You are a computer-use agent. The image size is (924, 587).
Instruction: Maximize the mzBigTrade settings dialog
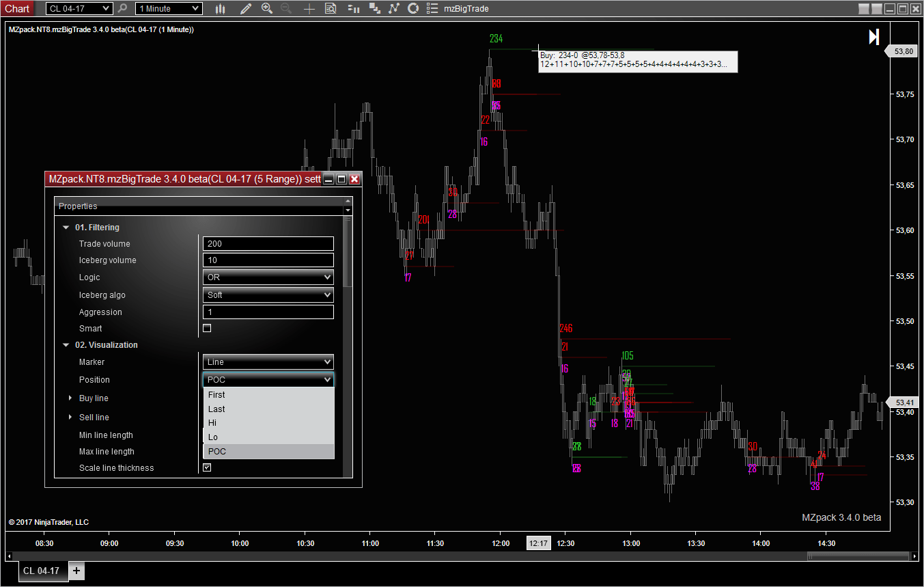341,179
